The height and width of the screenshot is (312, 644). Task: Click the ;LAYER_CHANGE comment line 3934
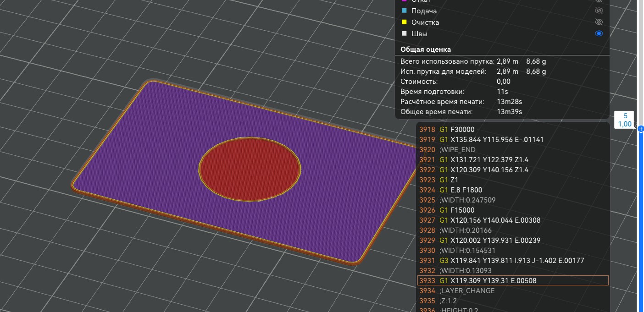coord(467,290)
